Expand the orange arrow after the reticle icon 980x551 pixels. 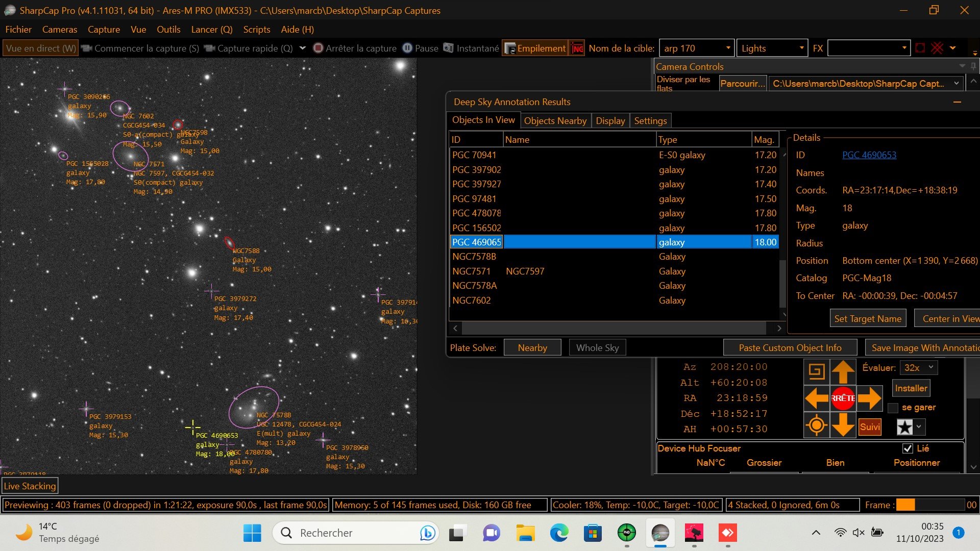[x=952, y=48]
